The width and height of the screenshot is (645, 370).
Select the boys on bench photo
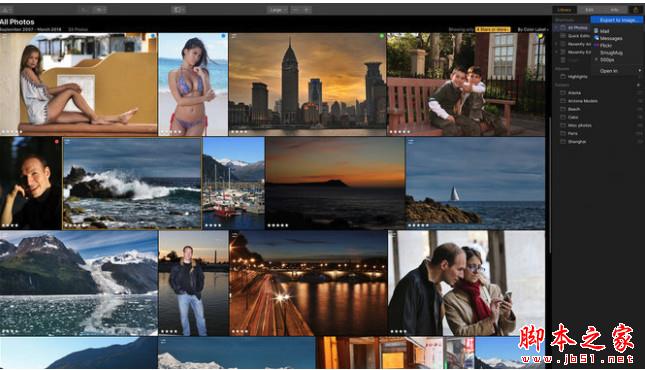(x=466, y=84)
